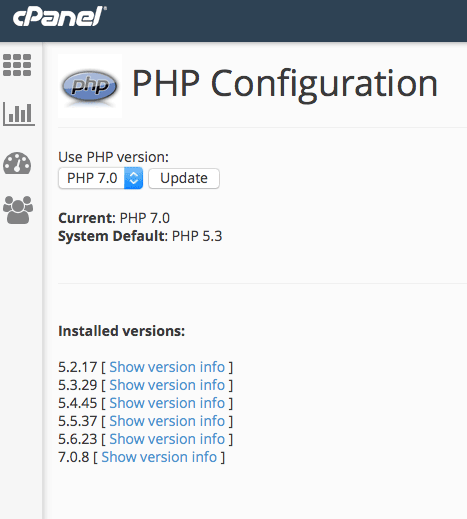
Task: Open the home grid icon in sidebar
Action: 17,65
